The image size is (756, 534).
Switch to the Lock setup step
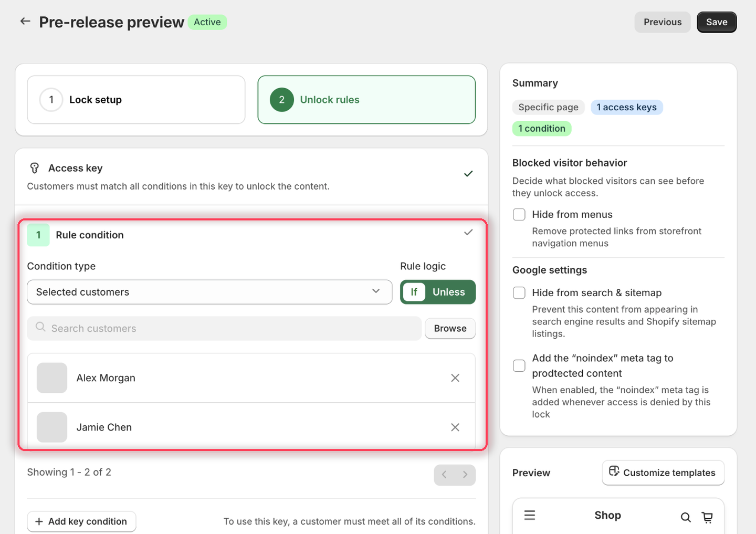click(136, 100)
